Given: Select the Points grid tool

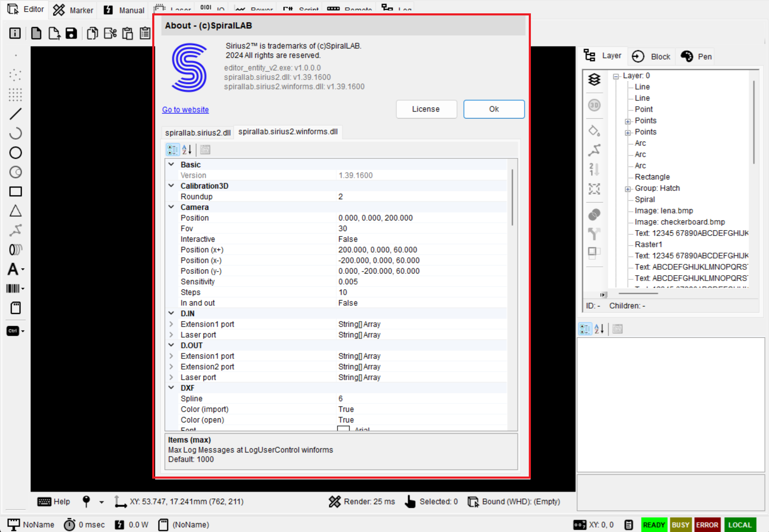Looking at the screenshot, I should pos(15,95).
